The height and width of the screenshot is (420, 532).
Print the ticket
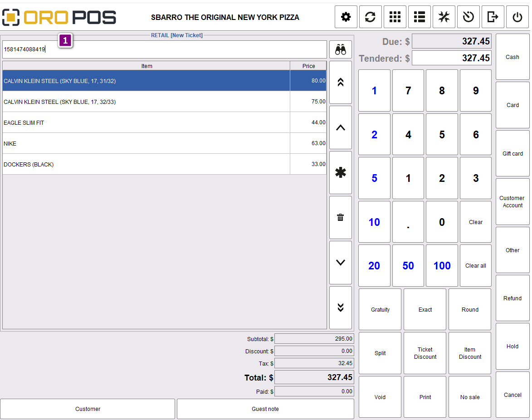[425, 397]
